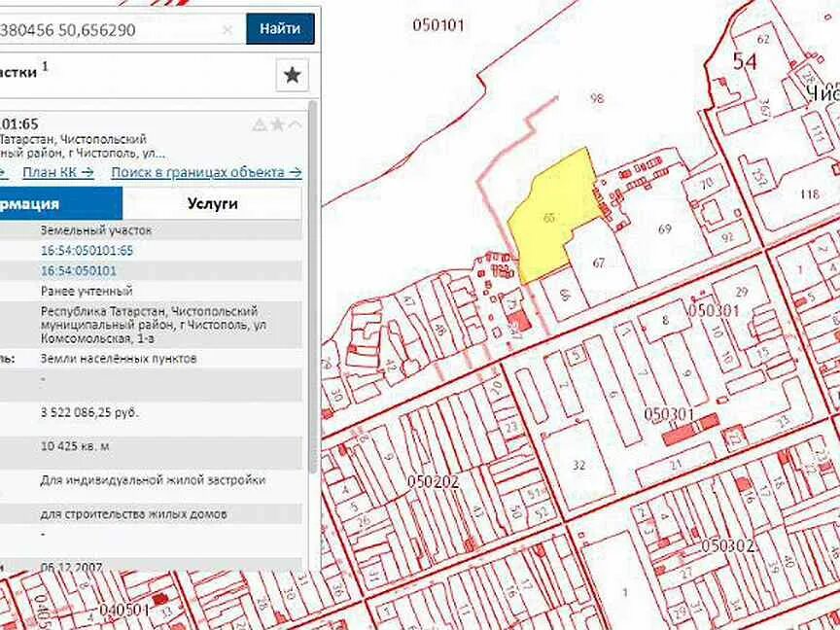Switch to the Услуги tab
The image size is (840, 630).
tap(213, 203)
